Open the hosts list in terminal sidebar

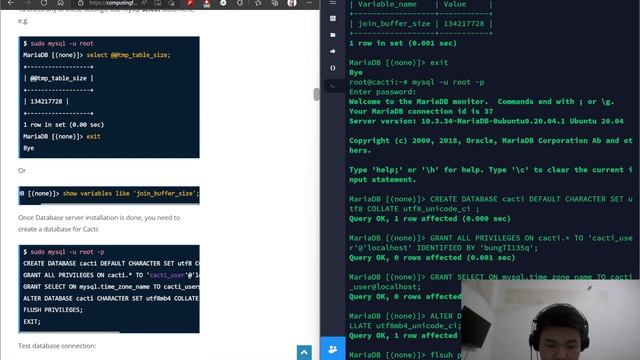click(x=333, y=18)
